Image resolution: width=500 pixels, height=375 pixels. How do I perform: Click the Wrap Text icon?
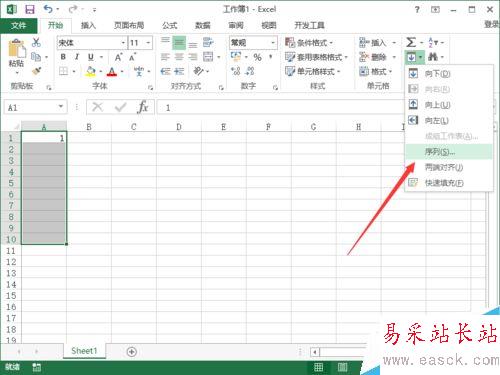click(x=208, y=43)
